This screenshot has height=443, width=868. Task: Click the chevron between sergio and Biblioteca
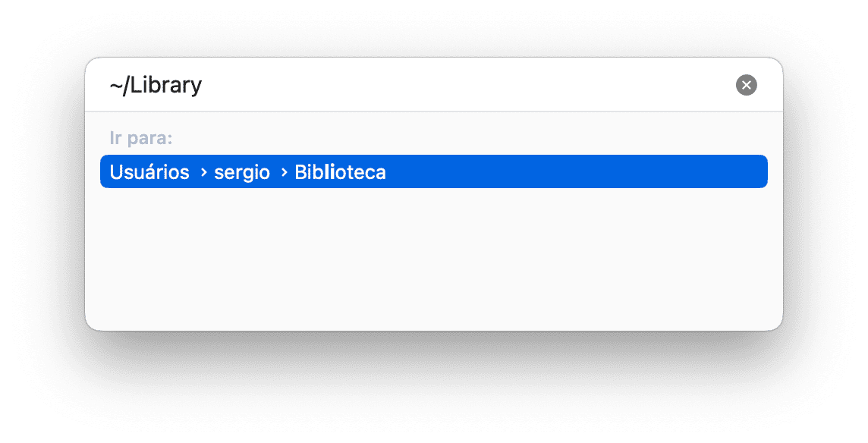click(284, 173)
